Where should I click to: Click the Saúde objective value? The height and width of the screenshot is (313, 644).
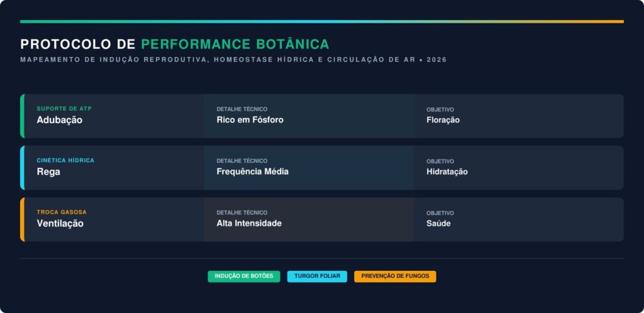click(438, 223)
